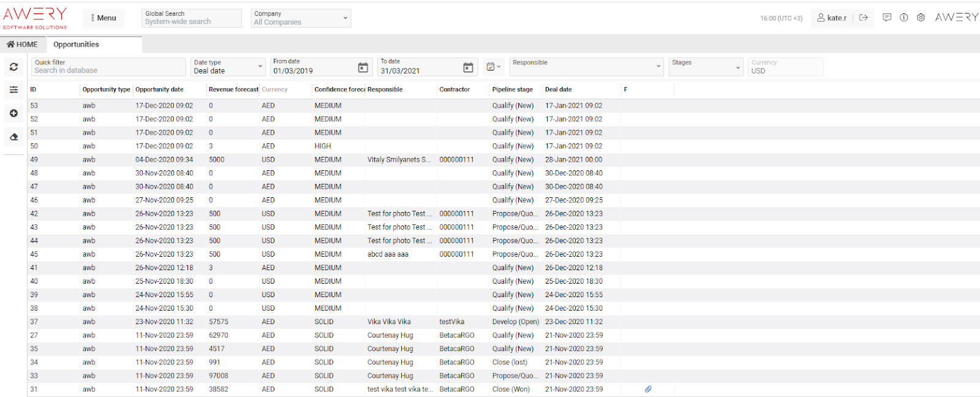The width and height of the screenshot is (980, 397).
Task: Click the eraser clear filters icon
Action: pyautogui.click(x=13, y=137)
